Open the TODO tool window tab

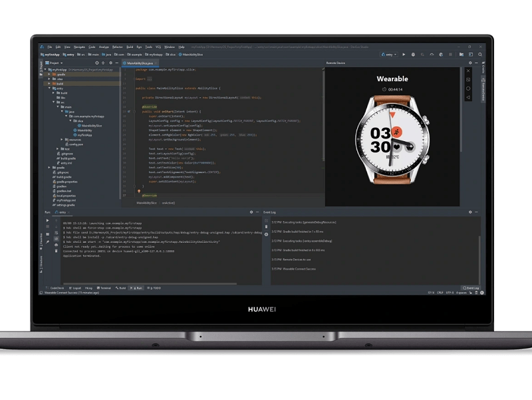(x=154, y=288)
